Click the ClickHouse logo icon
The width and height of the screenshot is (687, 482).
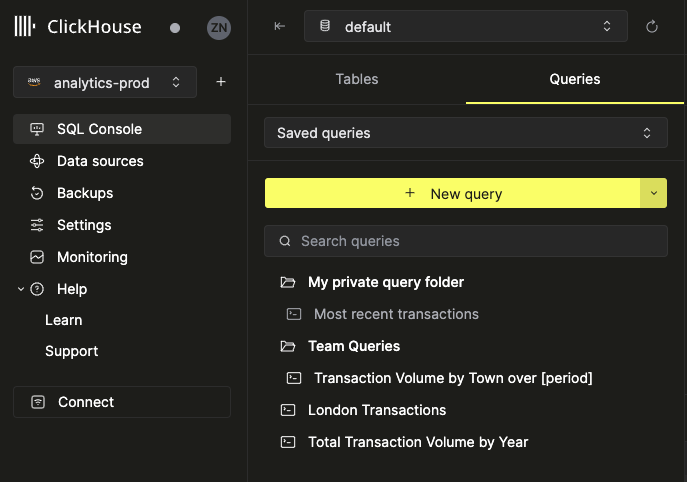point(25,27)
